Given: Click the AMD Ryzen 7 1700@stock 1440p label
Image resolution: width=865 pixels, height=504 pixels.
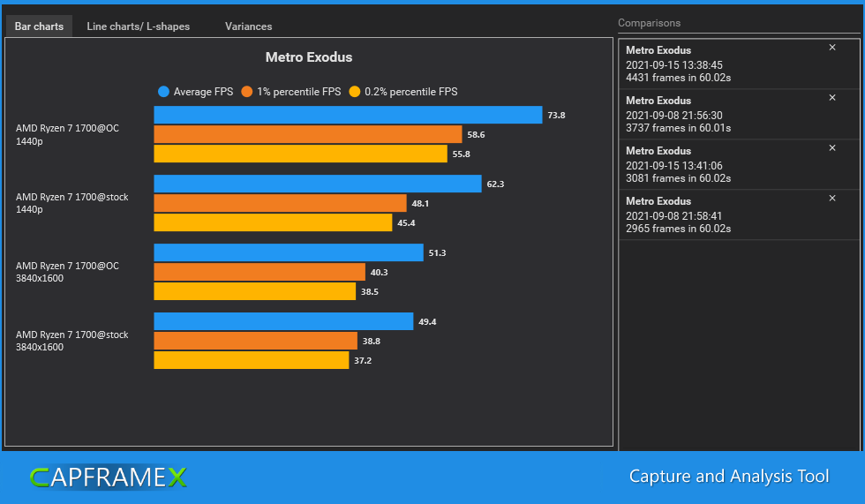Looking at the screenshot, I should point(71,203).
